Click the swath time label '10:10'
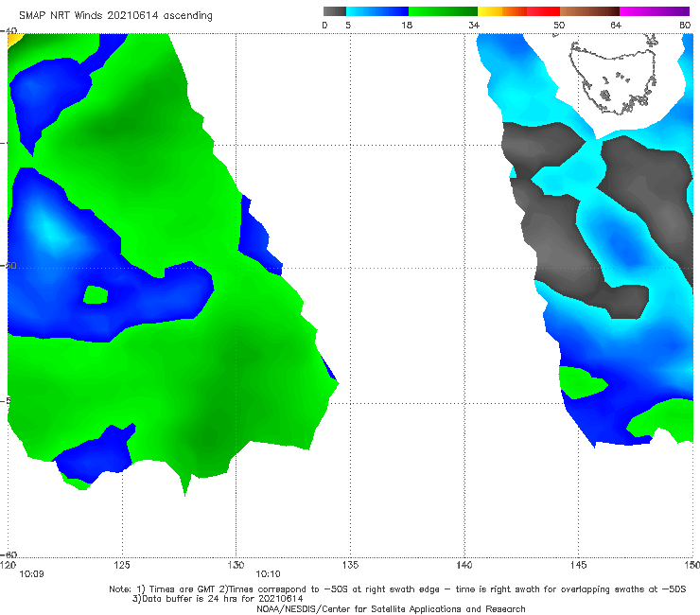This screenshot has width=700, height=615. click(x=268, y=574)
